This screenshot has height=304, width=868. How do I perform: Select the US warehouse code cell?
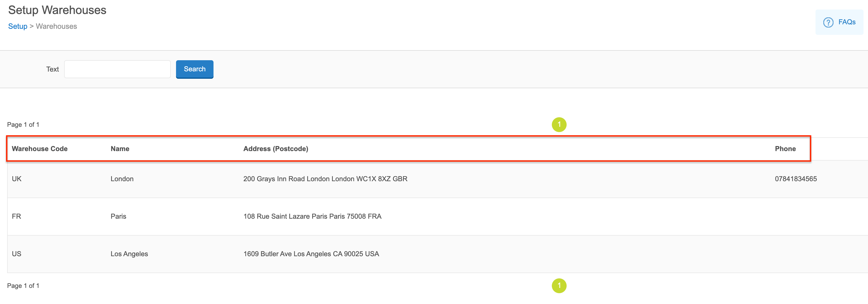pos(17,254)
